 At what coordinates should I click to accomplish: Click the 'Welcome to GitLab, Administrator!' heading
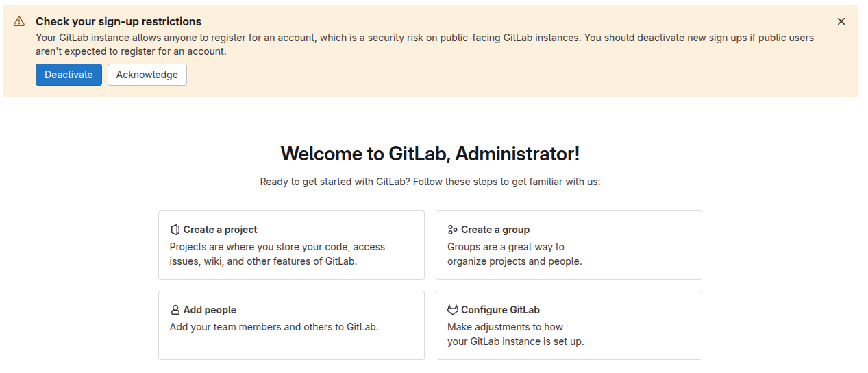pyautogui.click(x=430, y=154)
